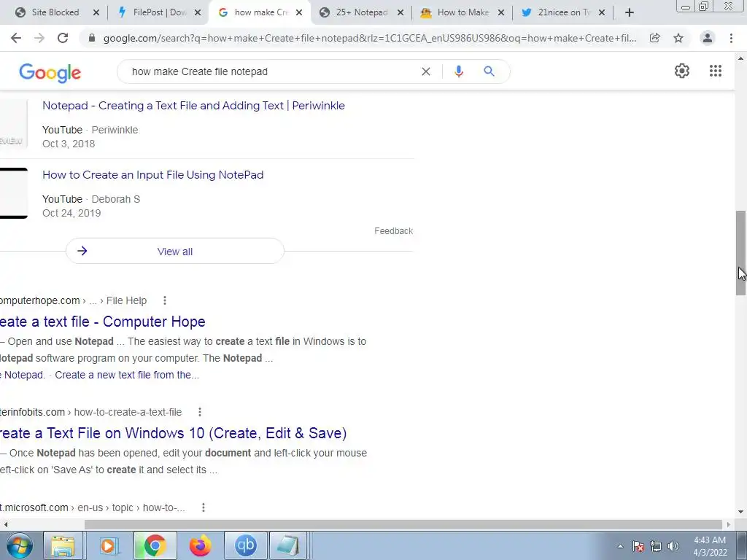Open the Google apps grid
Screen dimensions: 747x560
pyautogui.click(x=715, y=71)
